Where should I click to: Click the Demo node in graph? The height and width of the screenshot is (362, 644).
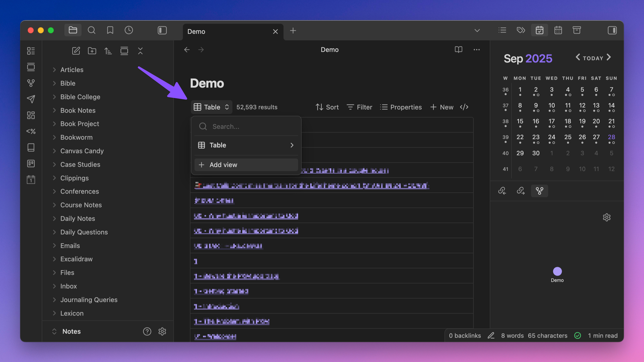(557, 272)
